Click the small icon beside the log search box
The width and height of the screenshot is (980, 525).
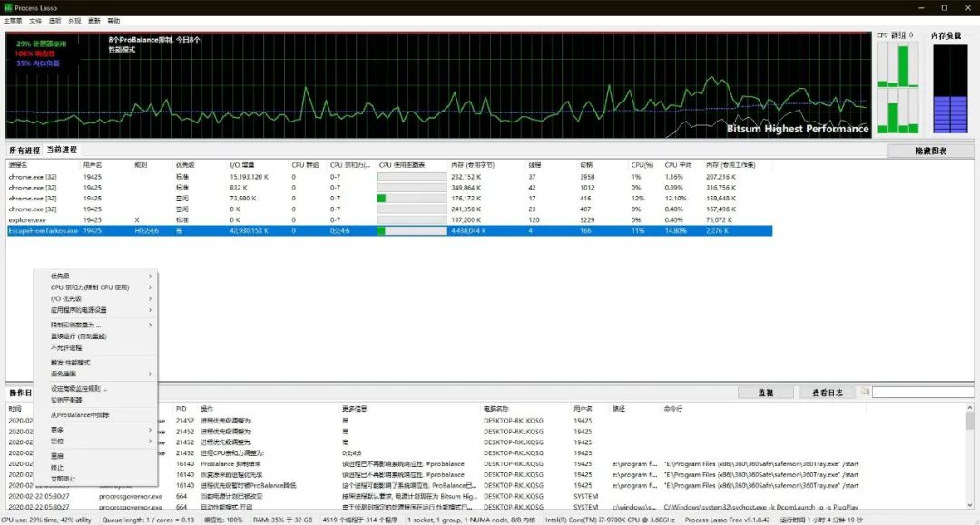865,392
